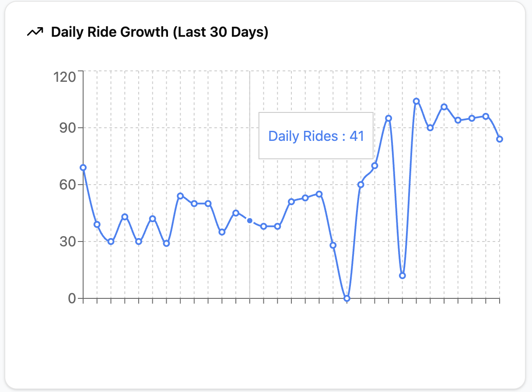This screenshot has height=392, width=532.
Task: Click the last data point on the line
Action: click(x=500, y=139)
